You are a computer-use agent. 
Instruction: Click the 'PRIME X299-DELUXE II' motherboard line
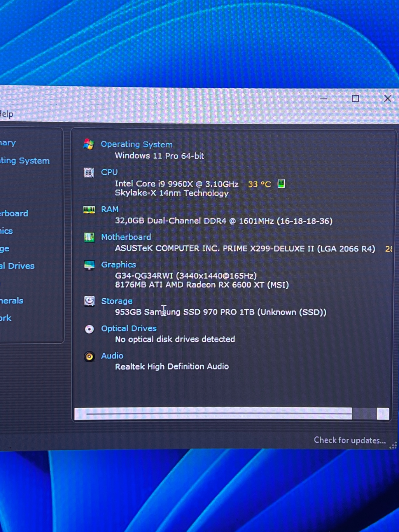pos(245,249)
